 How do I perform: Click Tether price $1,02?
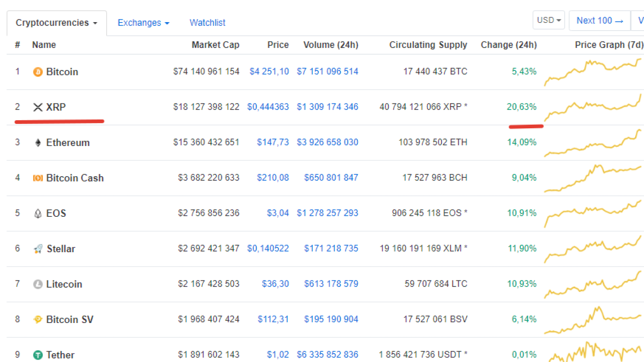(278, 355)
